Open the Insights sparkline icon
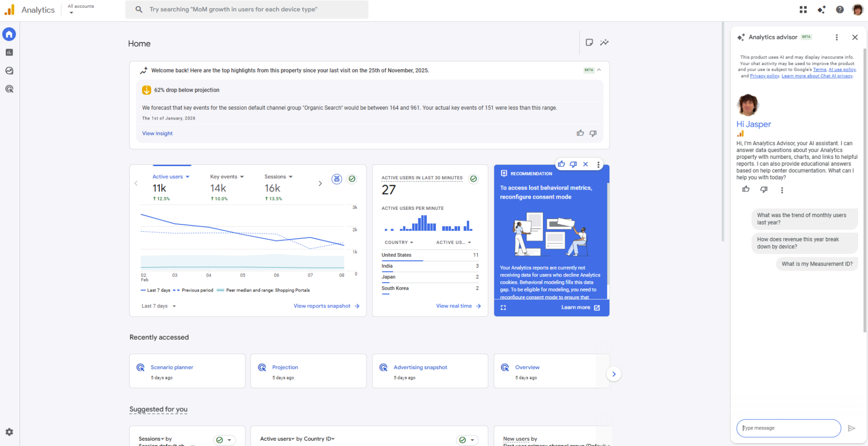 point(604,42)
